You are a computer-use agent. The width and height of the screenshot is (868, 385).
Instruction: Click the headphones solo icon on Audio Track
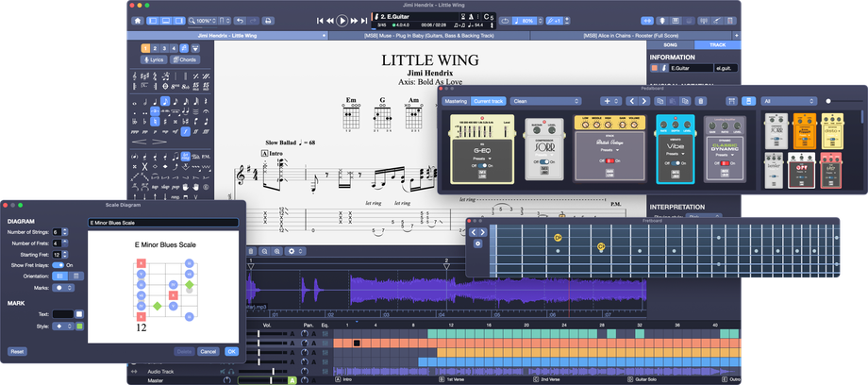[230, 371]
